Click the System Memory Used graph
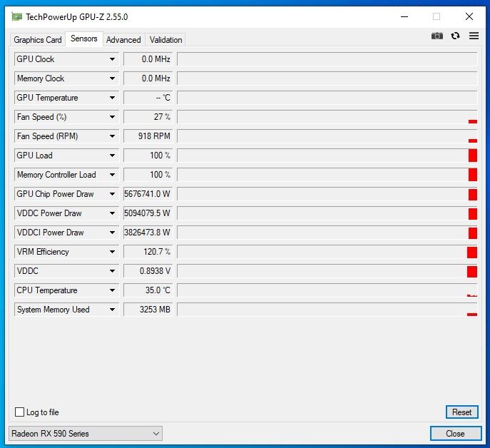 coord(327,310)
